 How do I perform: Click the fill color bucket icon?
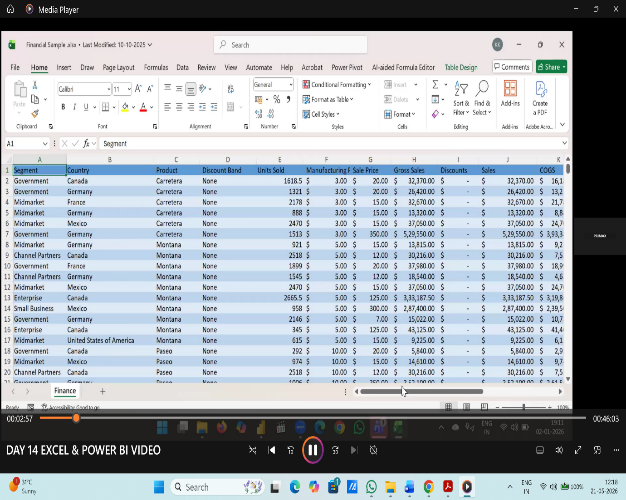(125, 107)
